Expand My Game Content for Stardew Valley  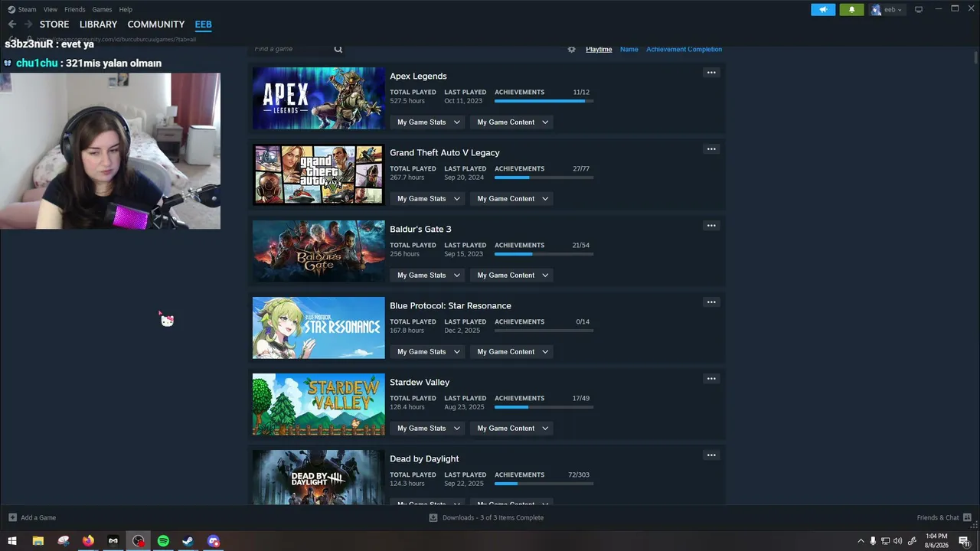(512, 428)
